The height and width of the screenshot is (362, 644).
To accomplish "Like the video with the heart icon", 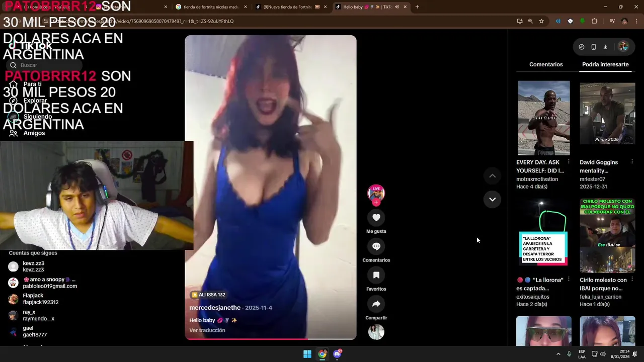I will [376, 217].
